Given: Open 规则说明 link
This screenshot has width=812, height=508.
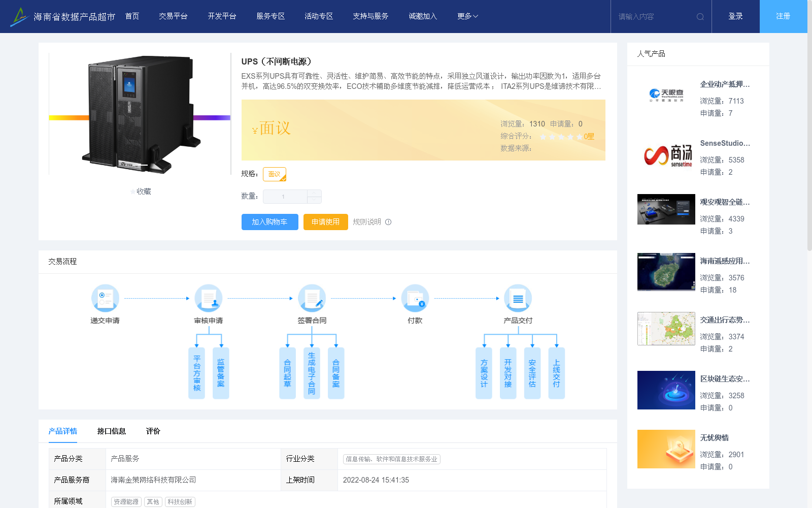Looking at the screenshot, I should point(367,222).
